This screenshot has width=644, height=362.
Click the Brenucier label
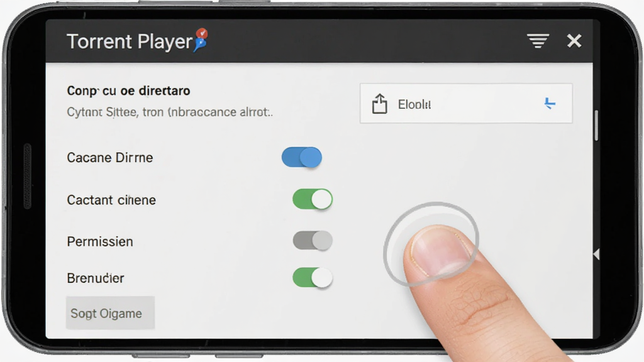96,278
